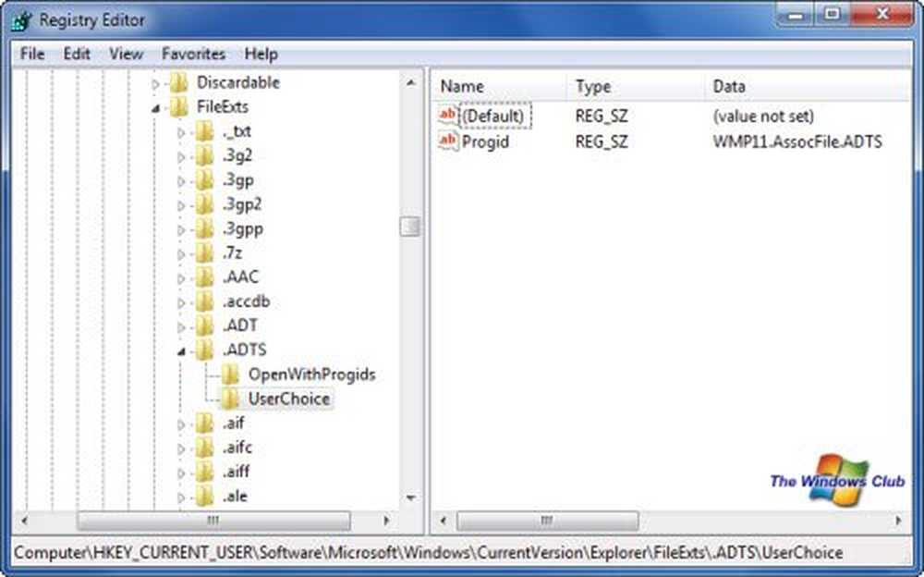
Task: Open the Edit menu
Action: [77, 54]
